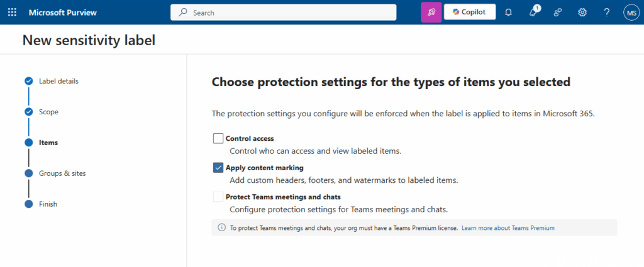Open the app launcher waffle icon
The height and width of the screenshot is (267, 644).
point(13,12)
